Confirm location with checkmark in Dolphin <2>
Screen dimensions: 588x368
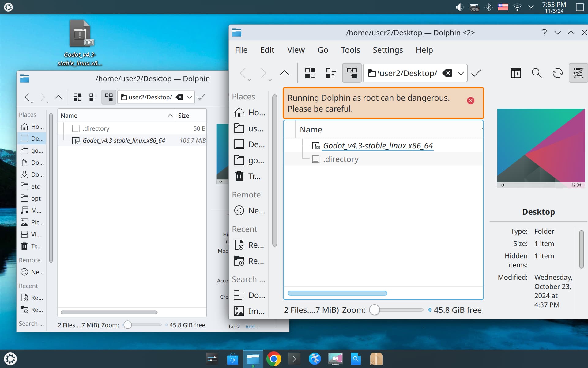coord(476,73)
